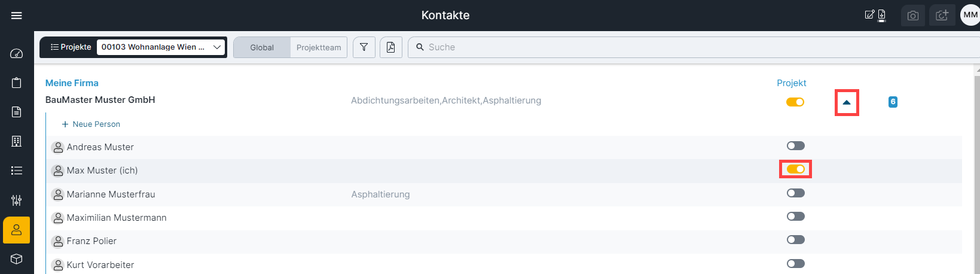Collapse BauMaster Muster GmbH person list

pyautogui.click(x=847, y=102)
